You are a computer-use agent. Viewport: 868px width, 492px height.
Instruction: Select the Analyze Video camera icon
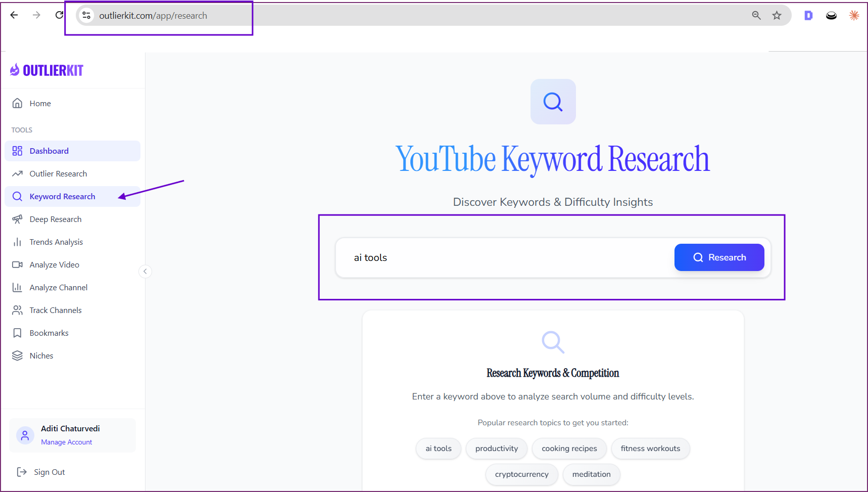tap(18, 264)
